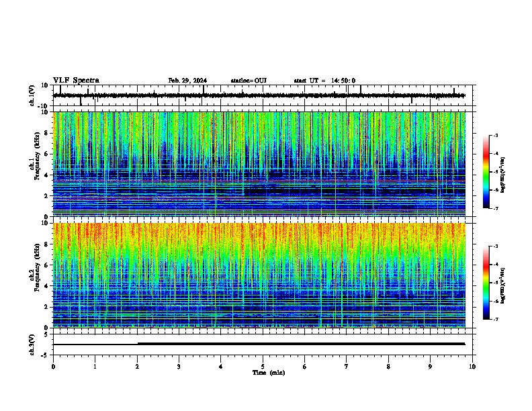Click time axis tick label "8"

(x=388, y=367)
